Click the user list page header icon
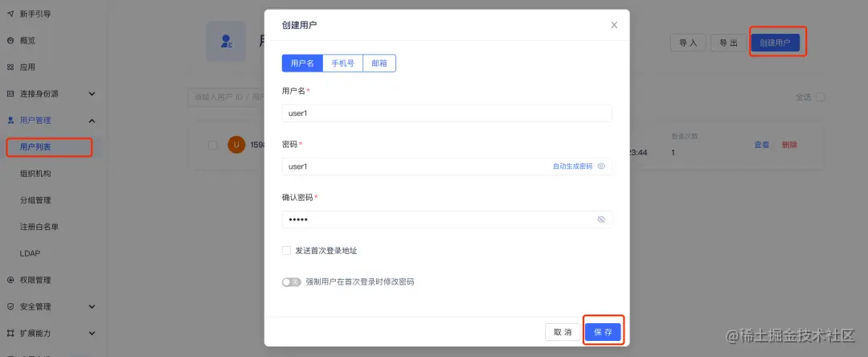The height and width of the screenshot is (357, 868). [226, 41]
